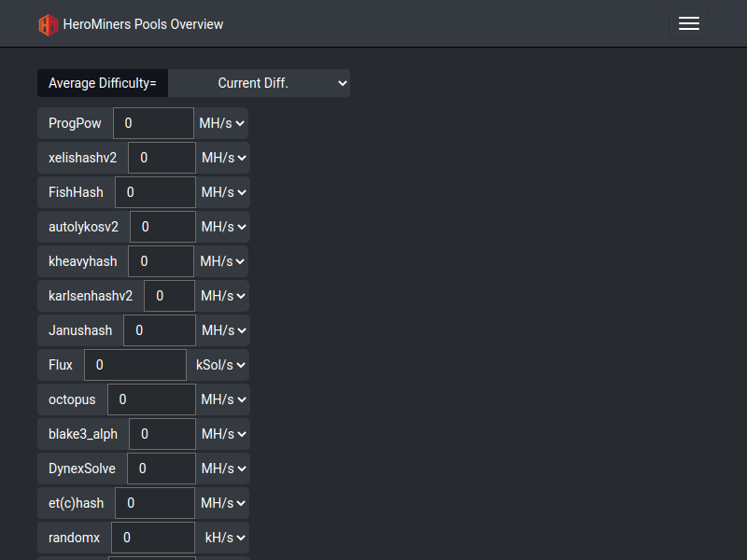This screenshot has width=747, height=560.
Task: Click the xelishashv2 hashrate input field
Action: click(x=162, y=158)
